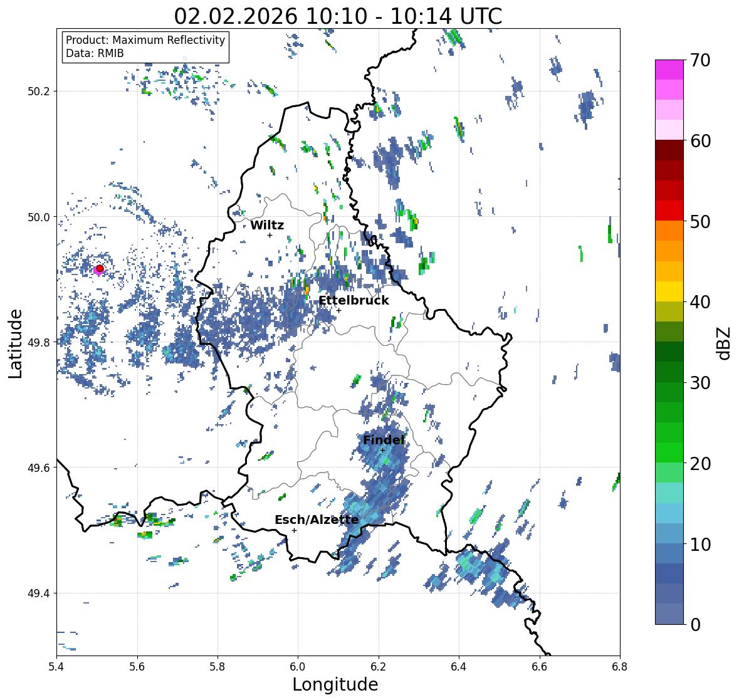Image resolution: width=739 pixels, height=700 pixels.
Task: Click the Findel station label
Action: pyautogui.click(x=384, y=440)
